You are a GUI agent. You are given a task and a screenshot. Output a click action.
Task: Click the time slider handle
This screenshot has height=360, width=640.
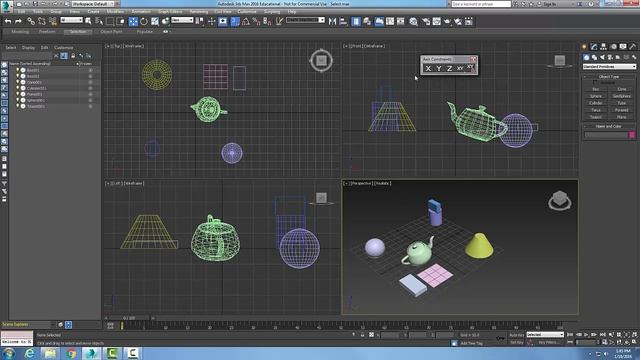point(129,318)
